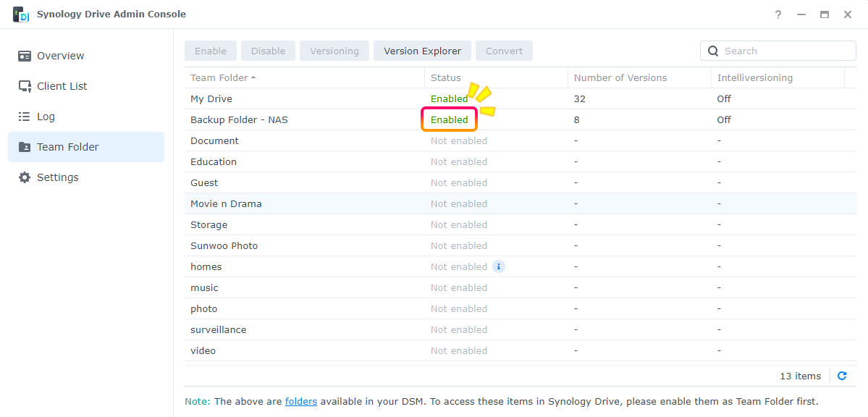Select the music folder row
868x417 pixels.
[x=521, y=288]
